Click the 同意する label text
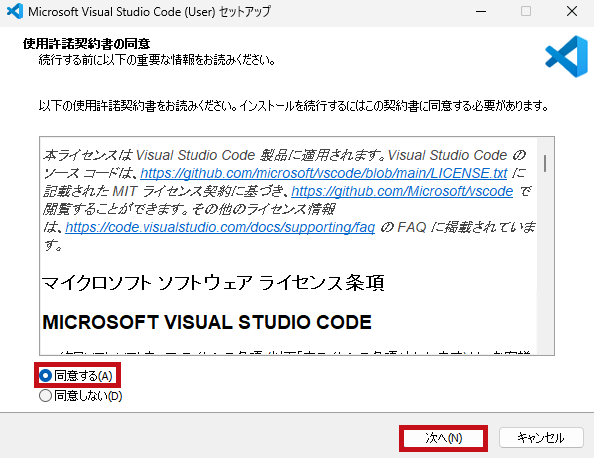 83,376
